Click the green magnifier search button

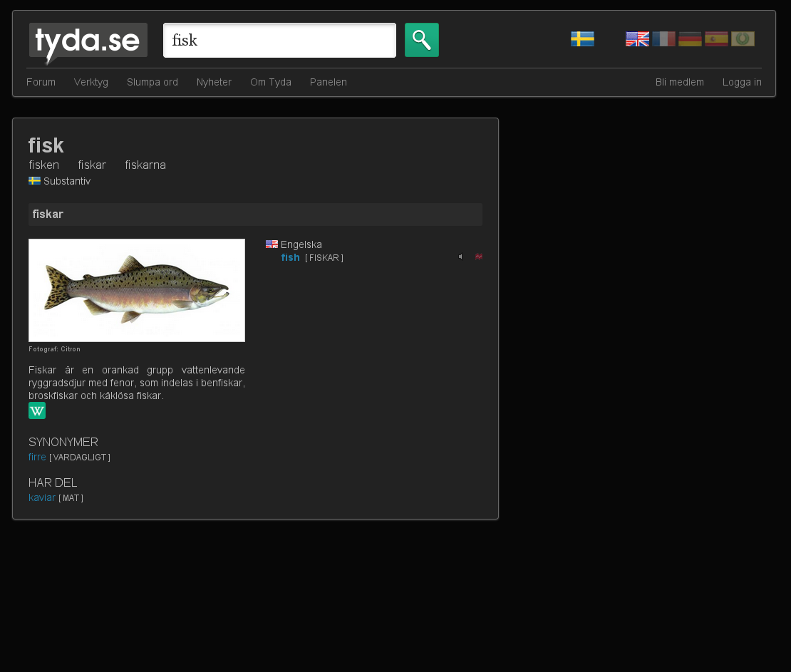422,40
